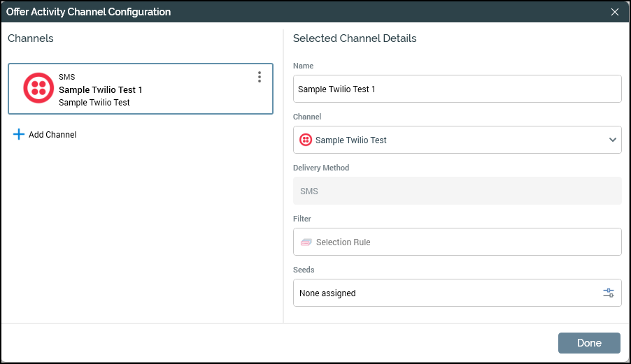Screen dimensions: 631x364
Task: Open seeds configuration sliders icon
Action: coord(609,293)
